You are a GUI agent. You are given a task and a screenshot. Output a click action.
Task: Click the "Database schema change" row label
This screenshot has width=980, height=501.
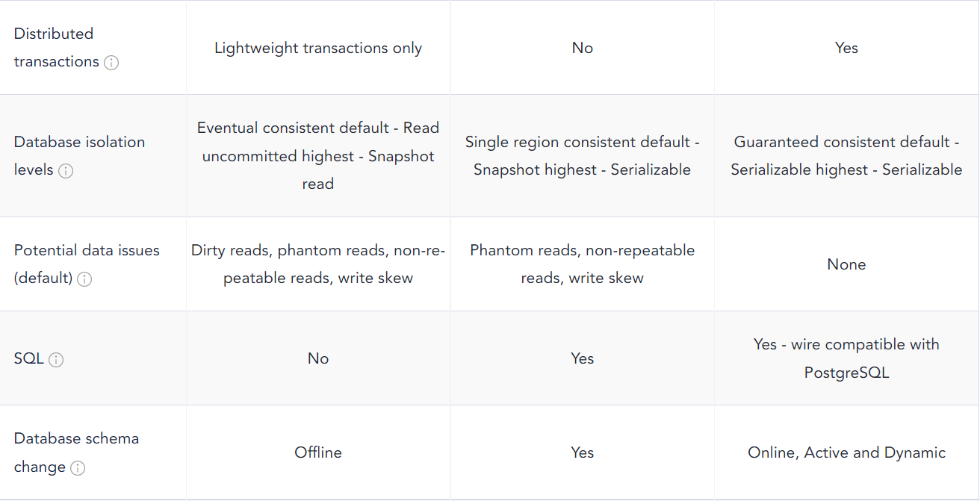76,438
